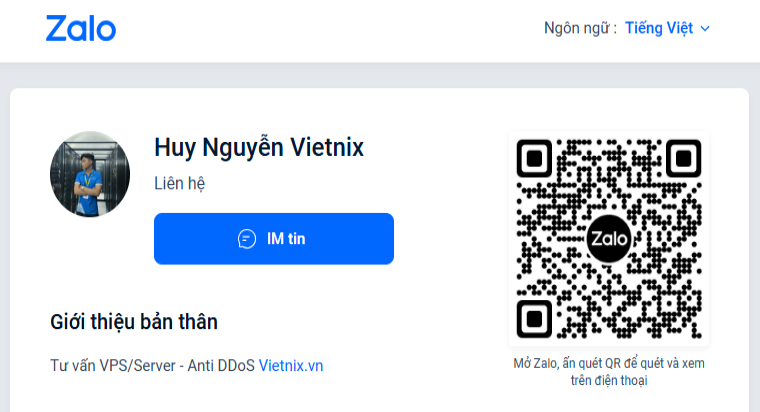This screenshot has width=760, height=412.
Task: Click the "Giới thiệu bản thân" heading
Action: click(134, 322)
